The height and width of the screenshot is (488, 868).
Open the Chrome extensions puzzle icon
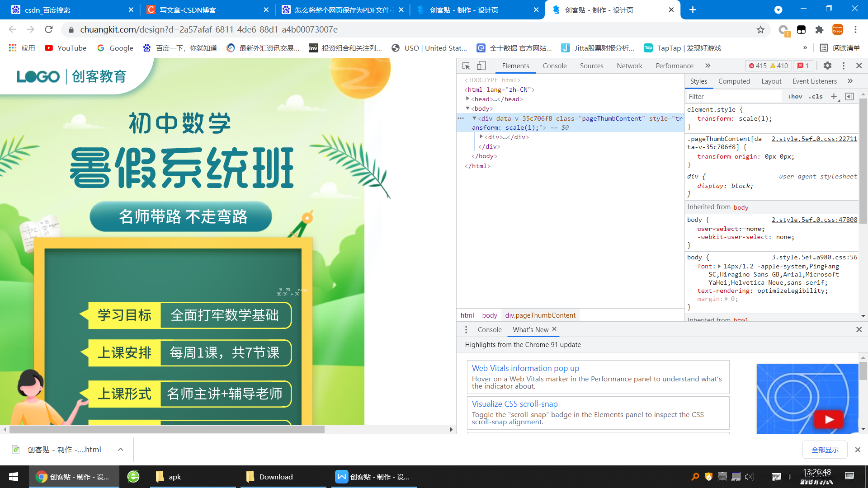(x=819, y=30)
